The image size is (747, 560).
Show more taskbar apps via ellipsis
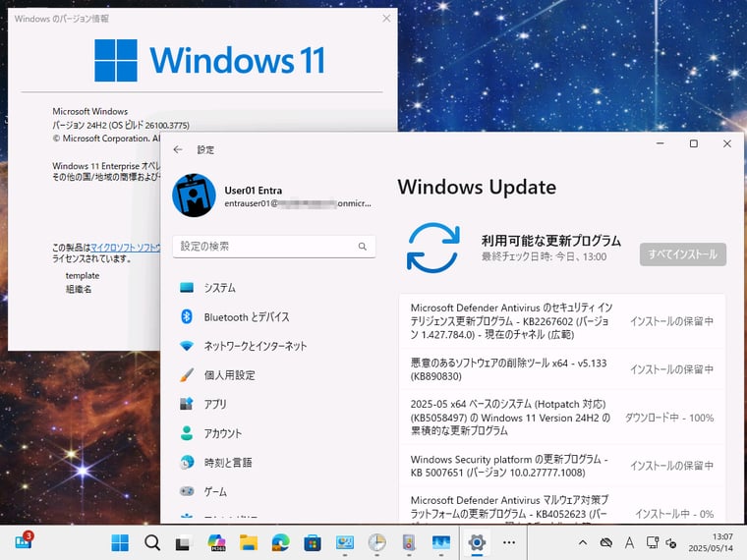pos(509,542)
